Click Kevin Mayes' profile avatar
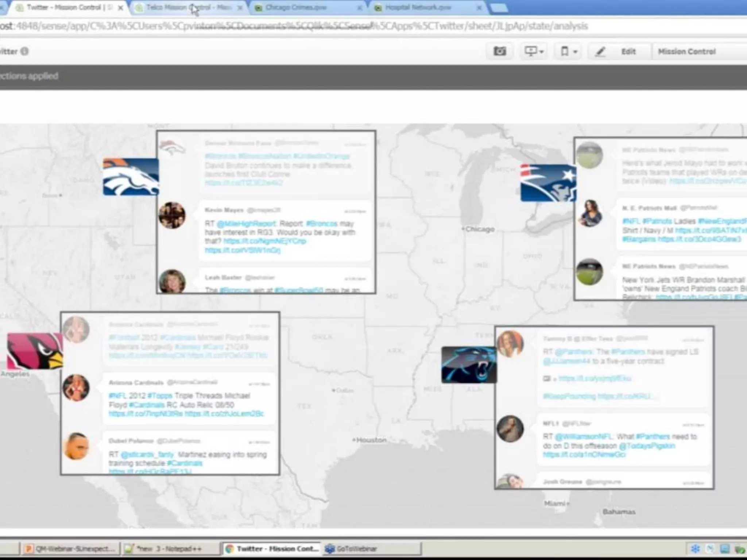The height and width of the screenshot is (560, 747). [x=172, y=215]
